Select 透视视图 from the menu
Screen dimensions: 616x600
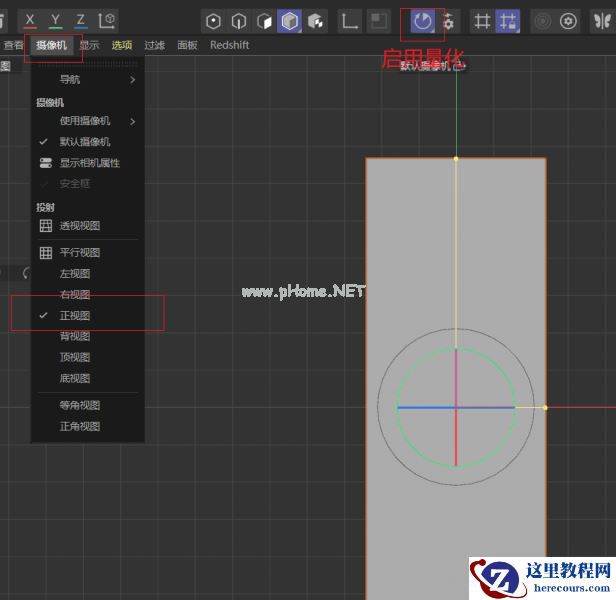click(80, 226)
